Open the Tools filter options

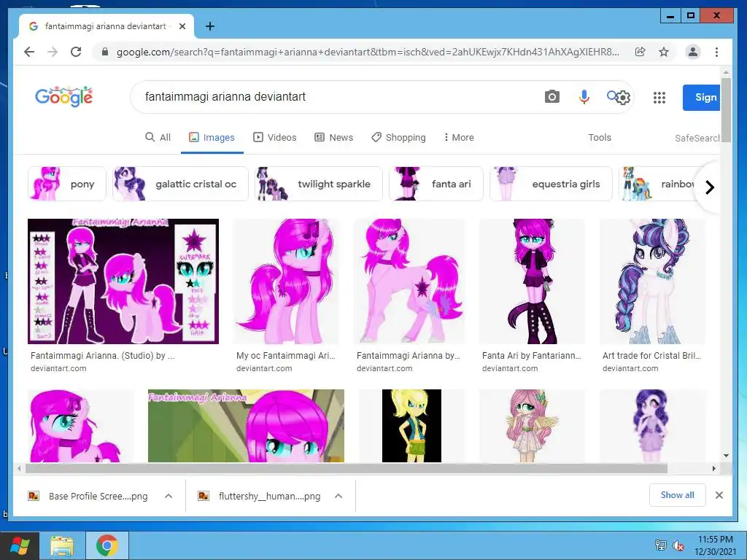600,137
